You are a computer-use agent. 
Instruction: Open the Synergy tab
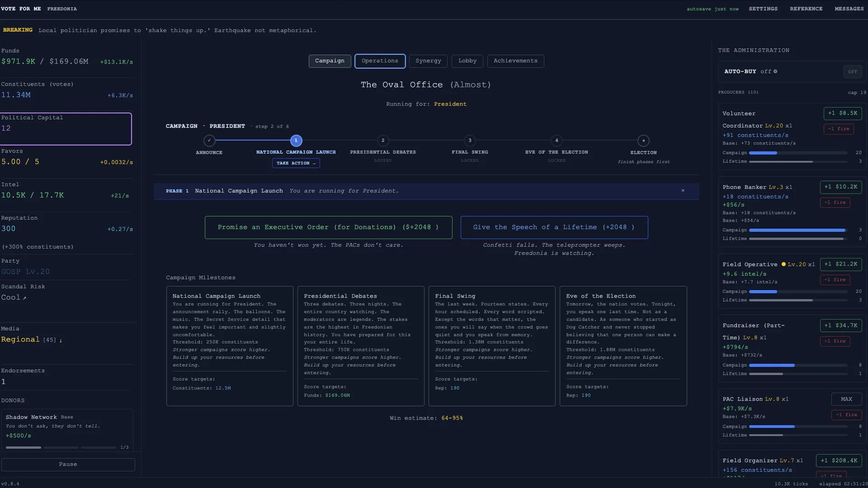428,61
